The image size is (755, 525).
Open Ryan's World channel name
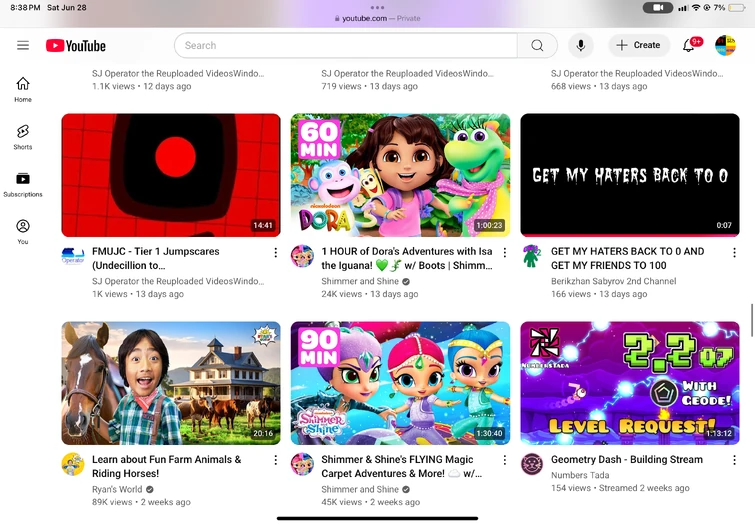117,489
